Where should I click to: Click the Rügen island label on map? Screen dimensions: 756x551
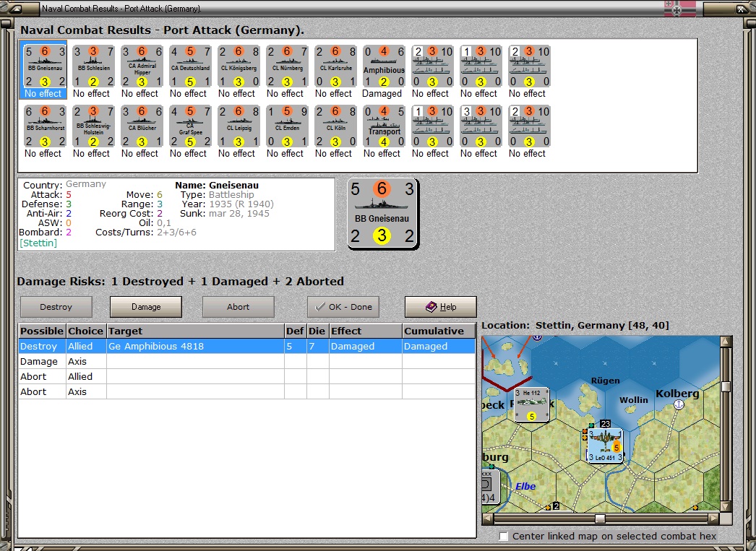coord(606,381)
